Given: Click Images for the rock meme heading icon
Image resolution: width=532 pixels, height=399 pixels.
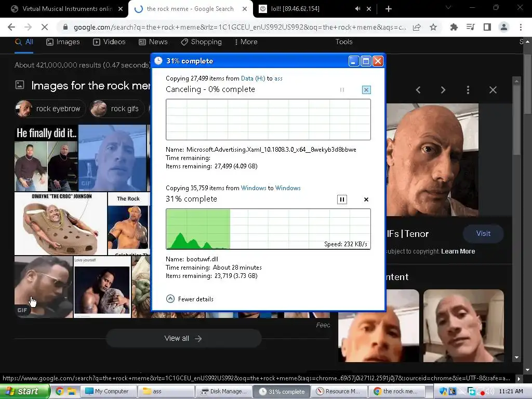Looking at the screenshot, I should click(x=20, y=85).
